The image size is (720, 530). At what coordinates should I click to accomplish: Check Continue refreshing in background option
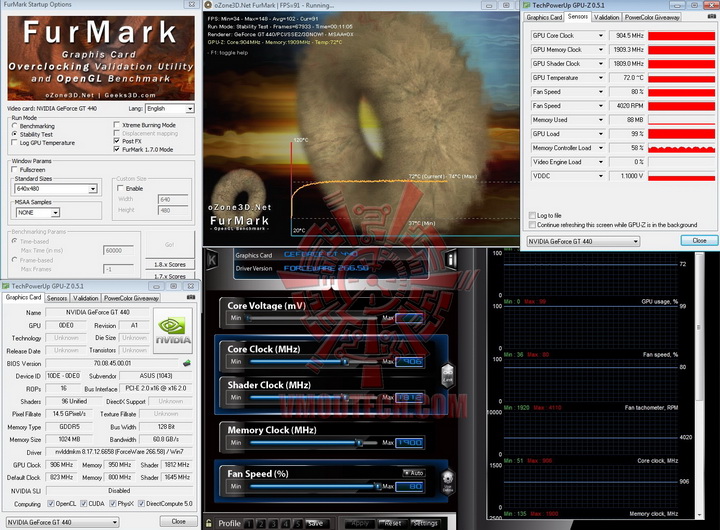(532, 225)
